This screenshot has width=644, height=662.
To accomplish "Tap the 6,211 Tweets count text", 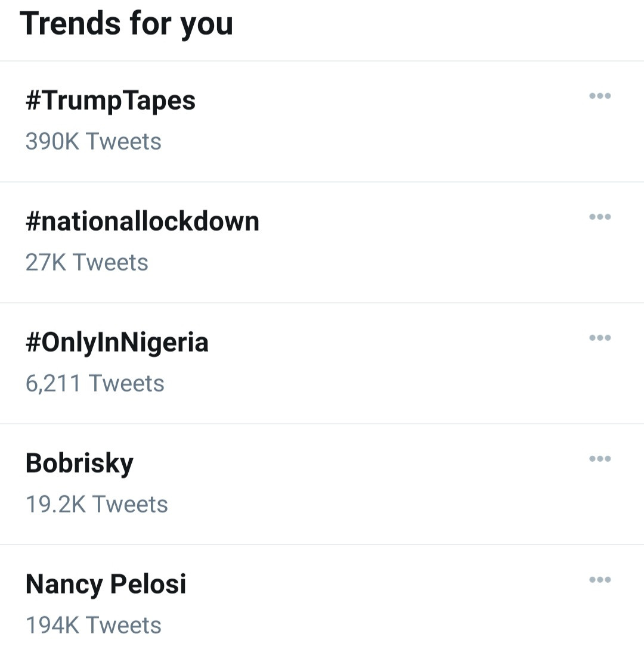I will [x=95, y=384].
